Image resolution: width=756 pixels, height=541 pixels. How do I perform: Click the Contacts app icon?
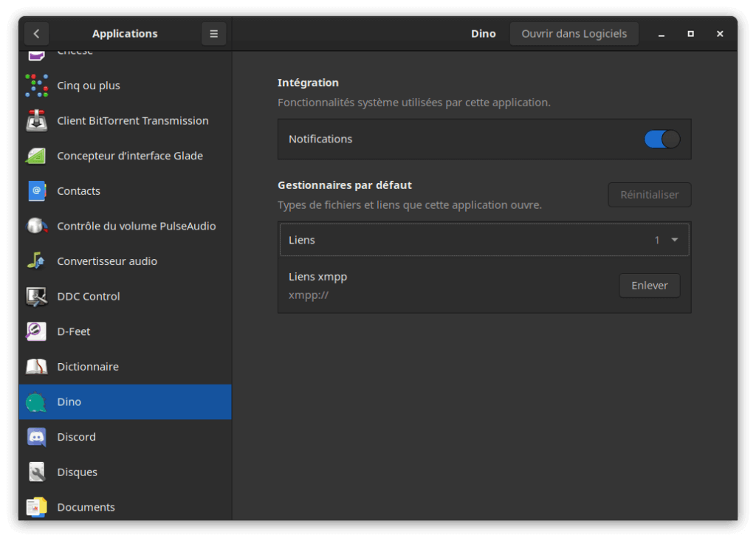(x=37, y=191)
